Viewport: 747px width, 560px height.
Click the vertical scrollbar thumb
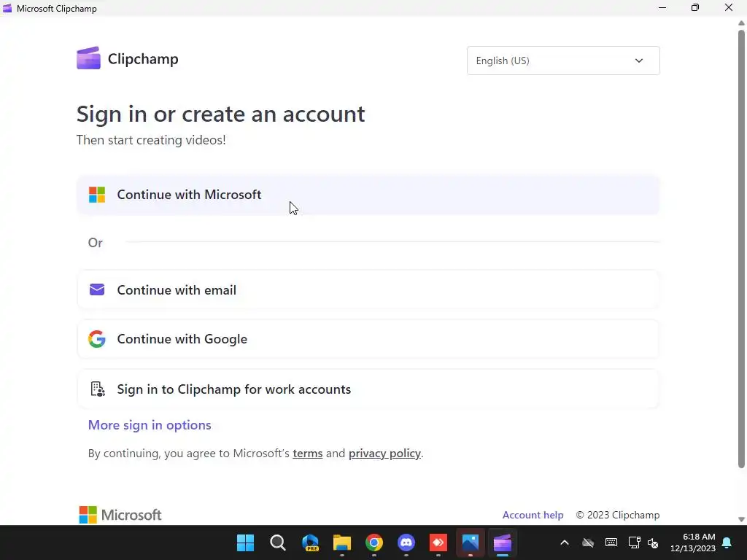(741, 248)
